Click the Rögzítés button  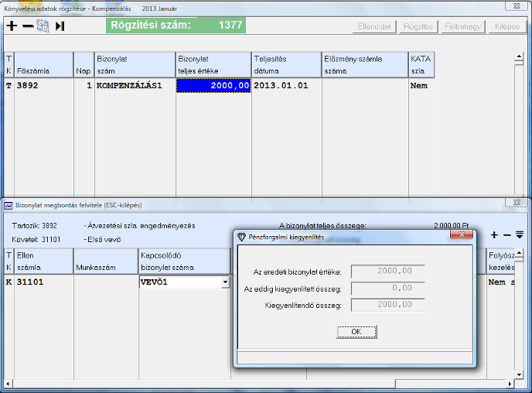click(418, 26)
